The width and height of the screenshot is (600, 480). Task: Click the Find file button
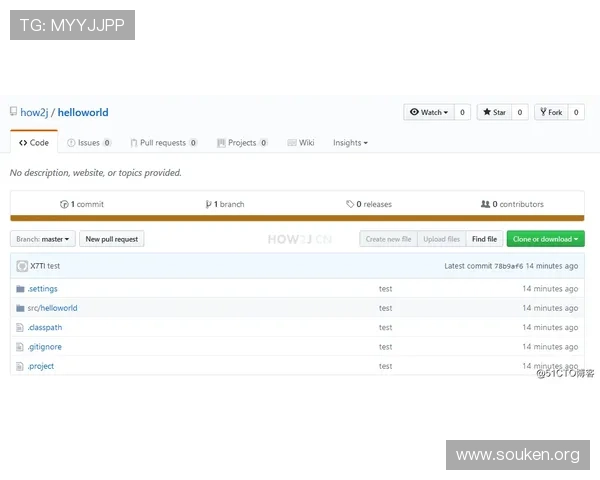click(485, 239)
